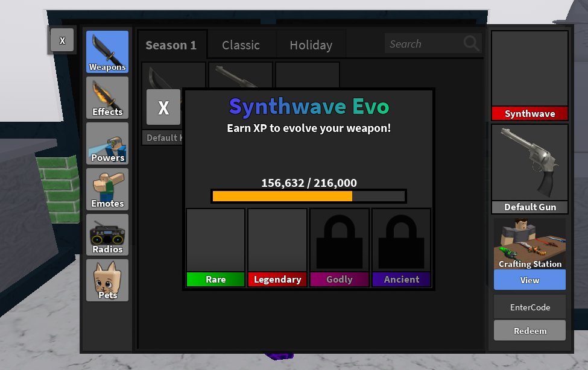This screenshot has height=370, width=588.
Task: Open the Effects category
Action: pyautogui.click(x=107, y=98)
